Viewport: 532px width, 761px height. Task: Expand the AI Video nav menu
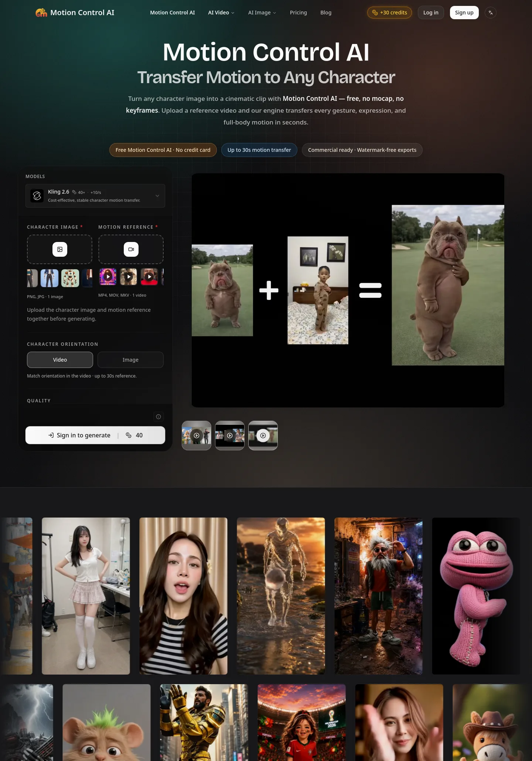pos(221,13)
